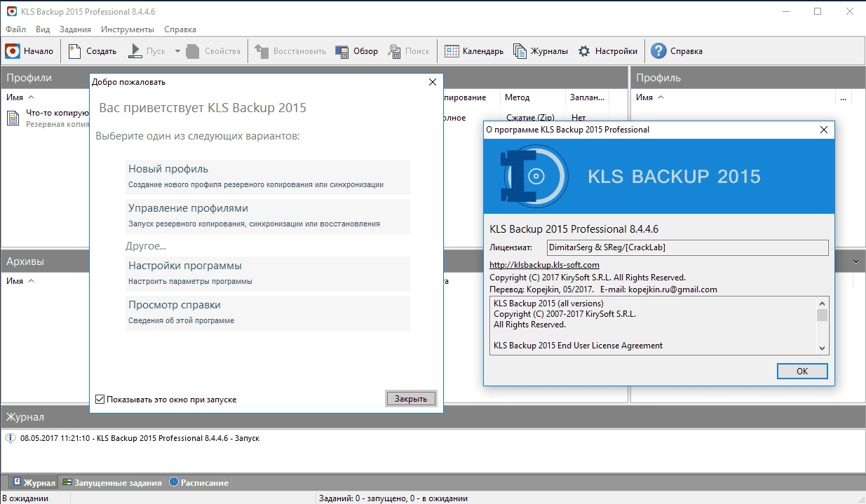Screen dimensions: 866x504
Task: Click the Закрыть button in welcome dialog
Action: point(411,398)
